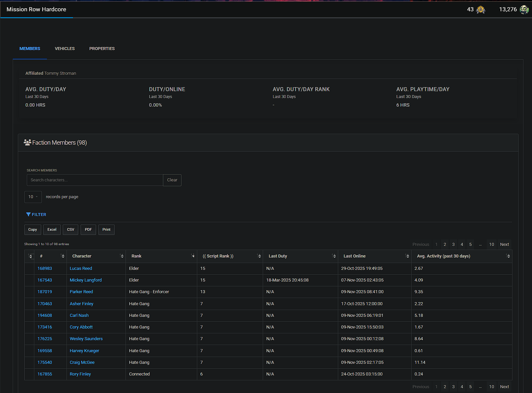Click Next in bottom pagination

[504, 387]
